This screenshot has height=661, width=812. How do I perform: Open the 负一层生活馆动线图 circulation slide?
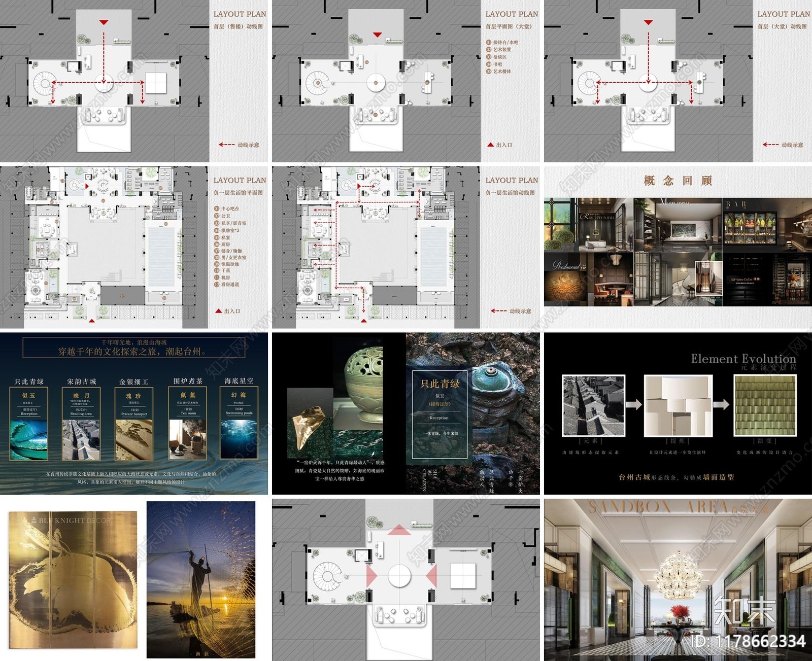click(x=406, y=247)
